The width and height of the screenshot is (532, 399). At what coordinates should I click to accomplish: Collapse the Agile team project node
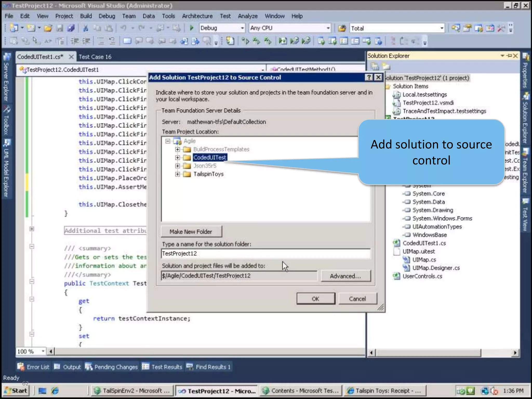click(x=168, y=141)
